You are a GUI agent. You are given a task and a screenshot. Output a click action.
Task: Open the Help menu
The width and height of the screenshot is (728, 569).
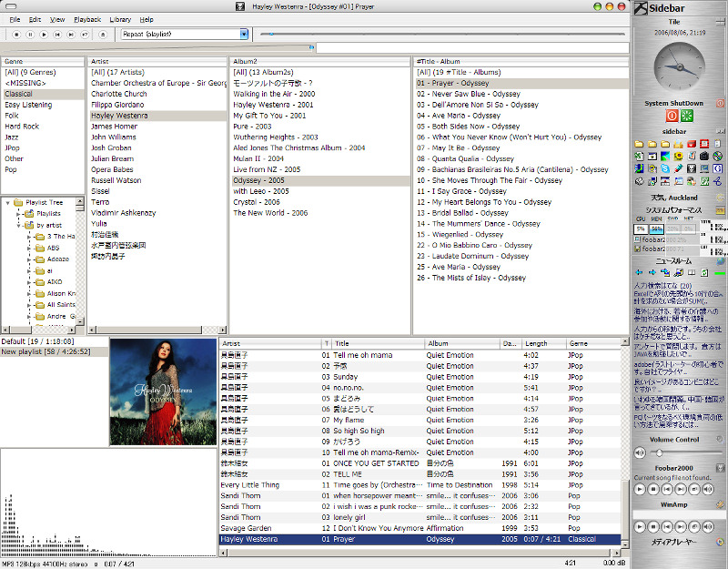pyautogui.click(x=147, y=19)
